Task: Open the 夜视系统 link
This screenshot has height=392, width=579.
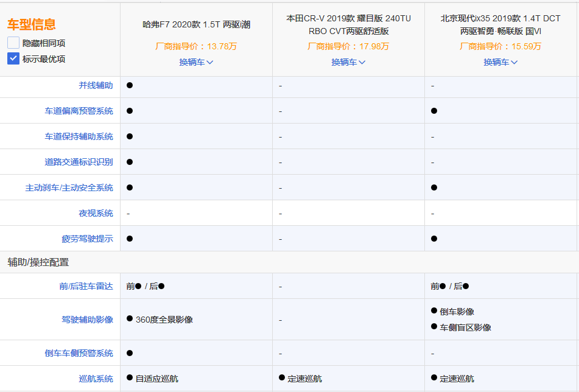Action: click(x=96, y=214)
